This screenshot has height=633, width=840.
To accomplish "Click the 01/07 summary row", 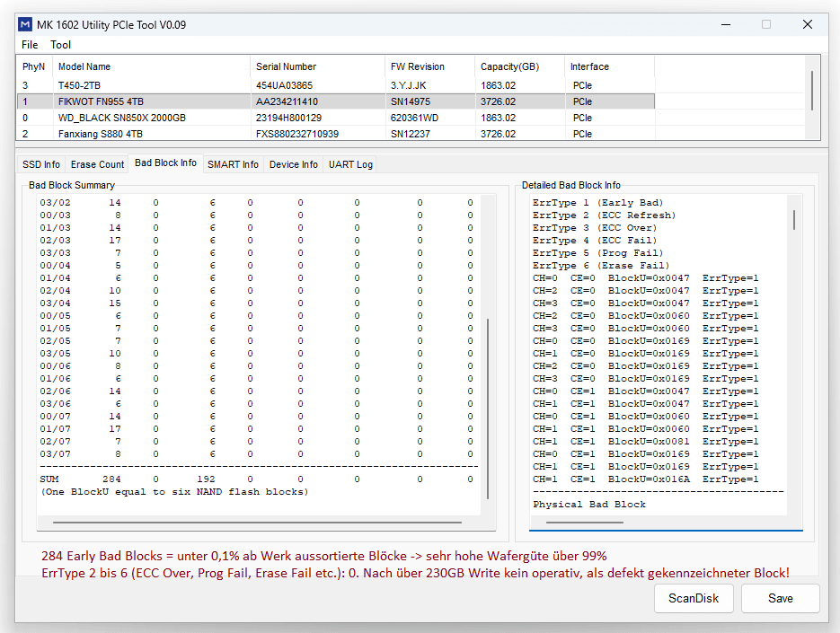I will (x=257, y=429).
